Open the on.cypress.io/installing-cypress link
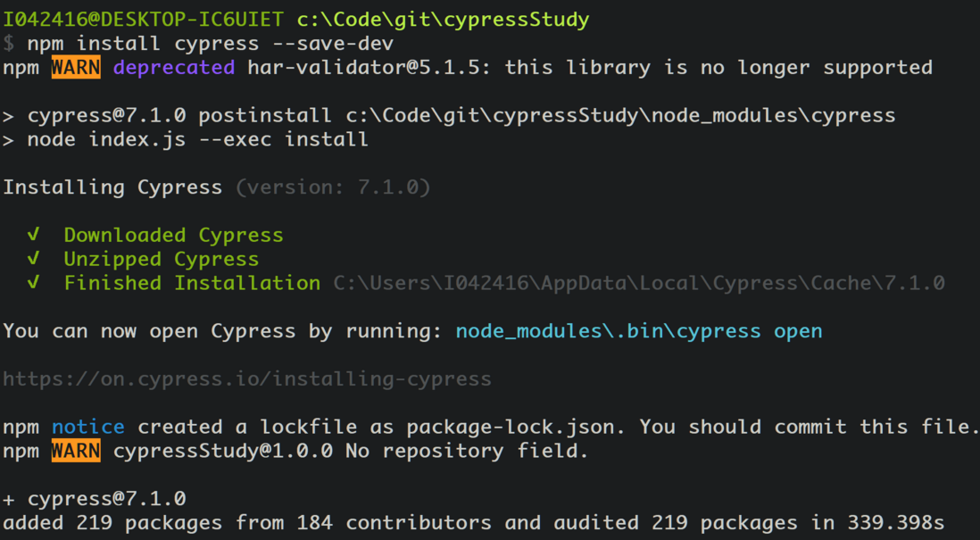 247,379
